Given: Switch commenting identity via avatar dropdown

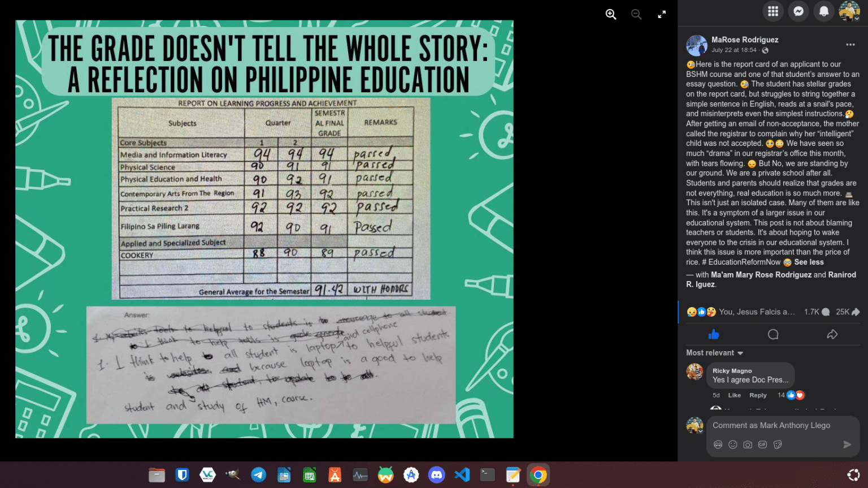Looking at the screenshot, I should [x=695, y=426].
